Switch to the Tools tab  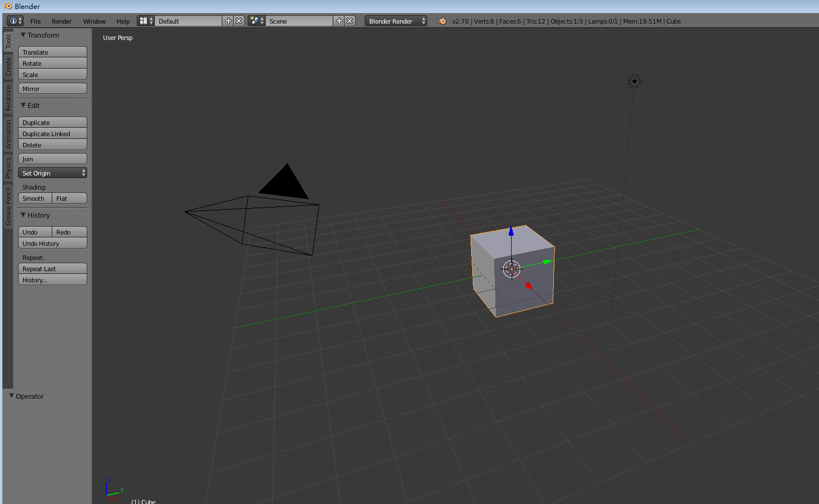[8, 42]
